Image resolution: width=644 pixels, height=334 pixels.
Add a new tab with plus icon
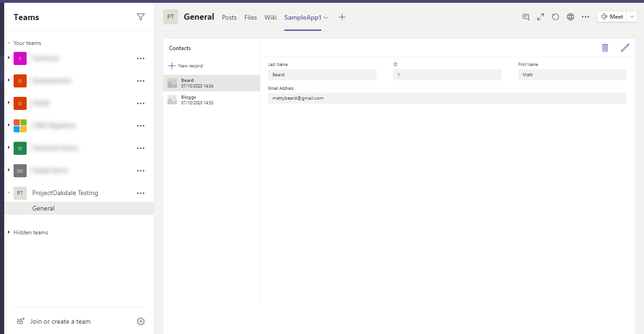click(342, 17)
